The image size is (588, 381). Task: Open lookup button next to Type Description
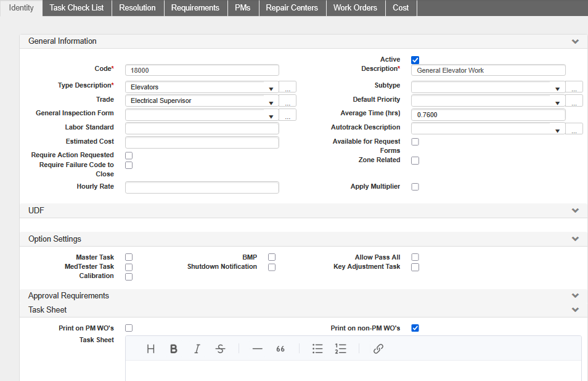(x=288, y=87)
